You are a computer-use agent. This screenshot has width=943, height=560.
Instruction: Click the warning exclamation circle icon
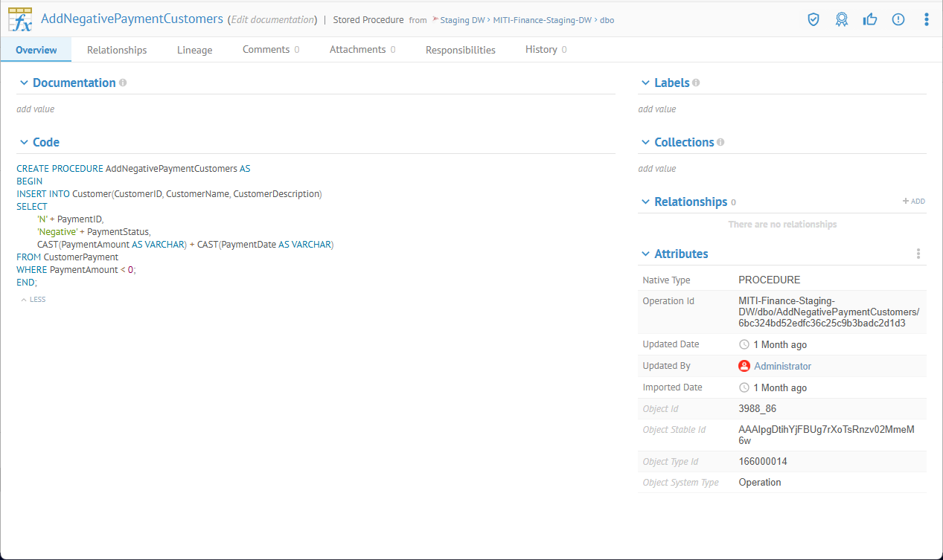898,19
